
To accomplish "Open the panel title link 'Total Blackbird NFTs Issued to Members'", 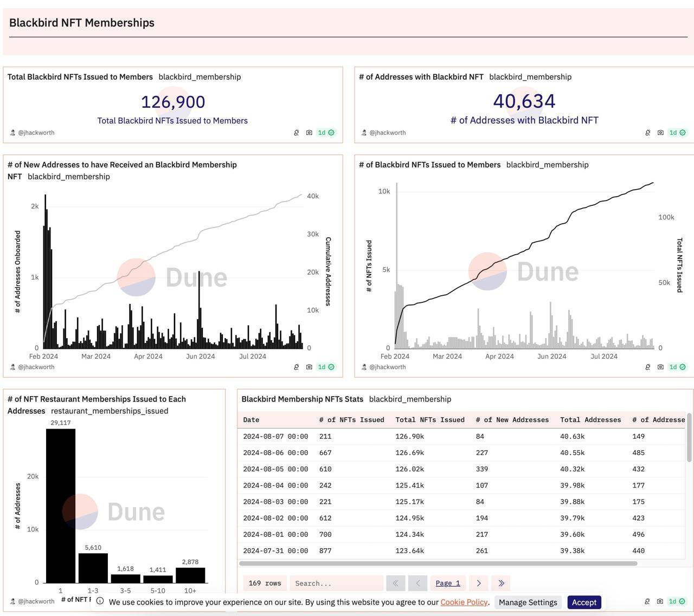I will [80, 77].
